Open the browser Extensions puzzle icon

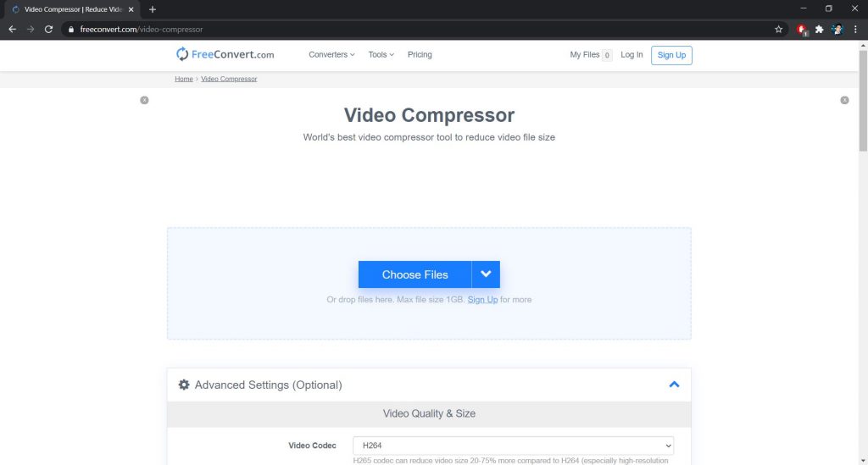point(819,29)
